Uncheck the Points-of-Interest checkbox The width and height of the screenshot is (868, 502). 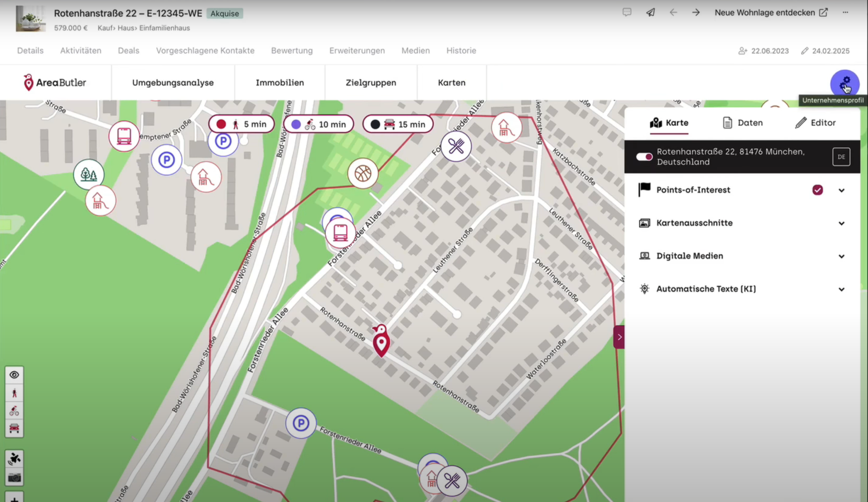818,190
